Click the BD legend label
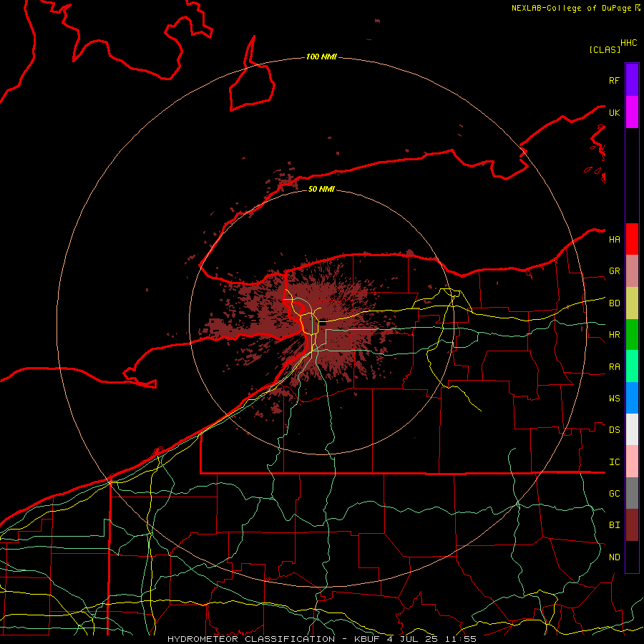This screenshot has height=644, width=644. [614, 303]
